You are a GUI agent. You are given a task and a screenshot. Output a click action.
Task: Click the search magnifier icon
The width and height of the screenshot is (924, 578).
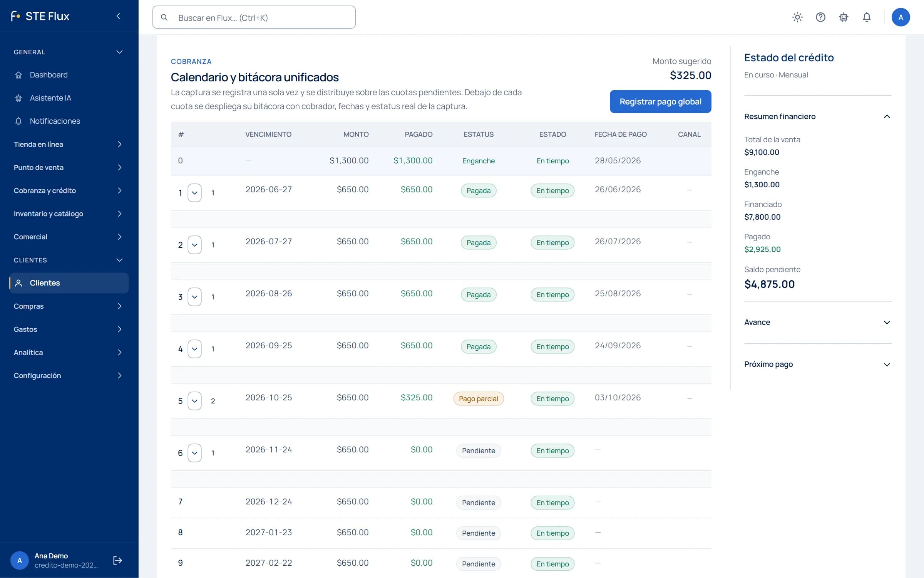(x=164, y=17)
